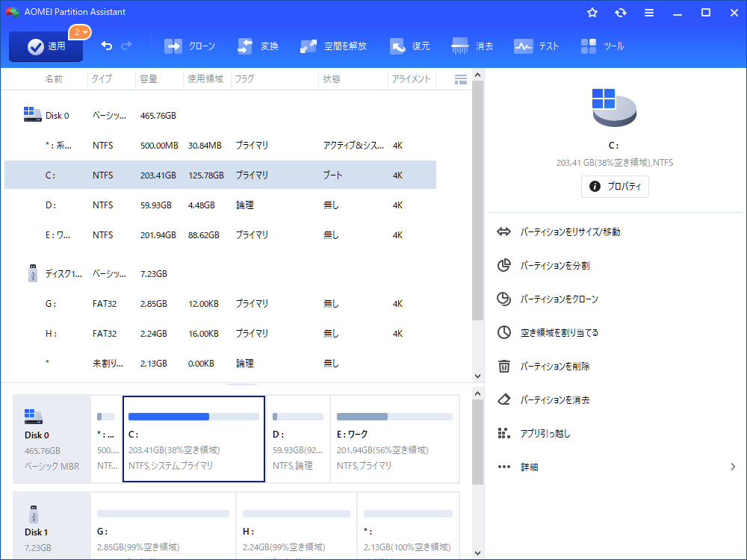Open the hamburger menu in title bar
The height and width of the screenshot is (560, 747).
pyautogui.click(x=649, y=13)
